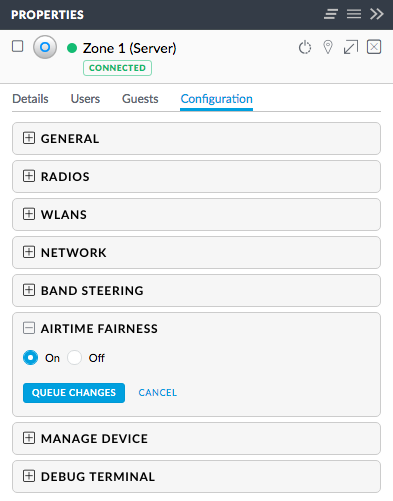Select the Off radio for Airtime Fairness

74,358
